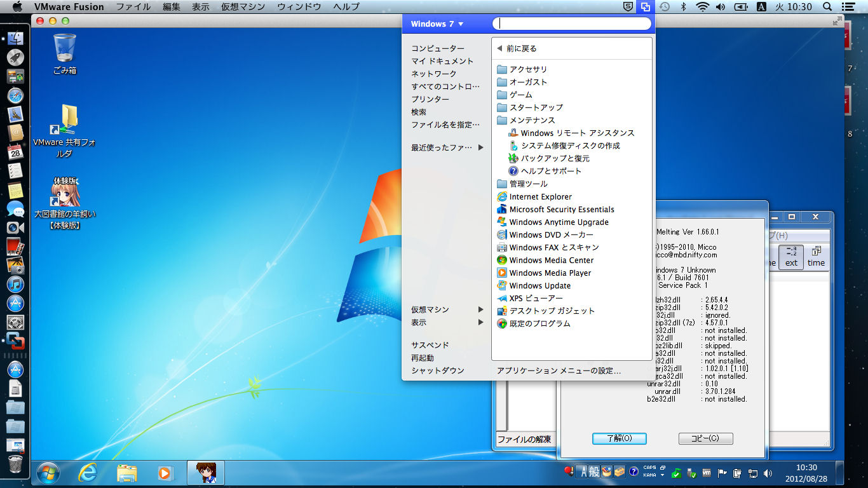Open the スタートアップ folder
The image size is (868, 488).
click(x=530, y=107)
